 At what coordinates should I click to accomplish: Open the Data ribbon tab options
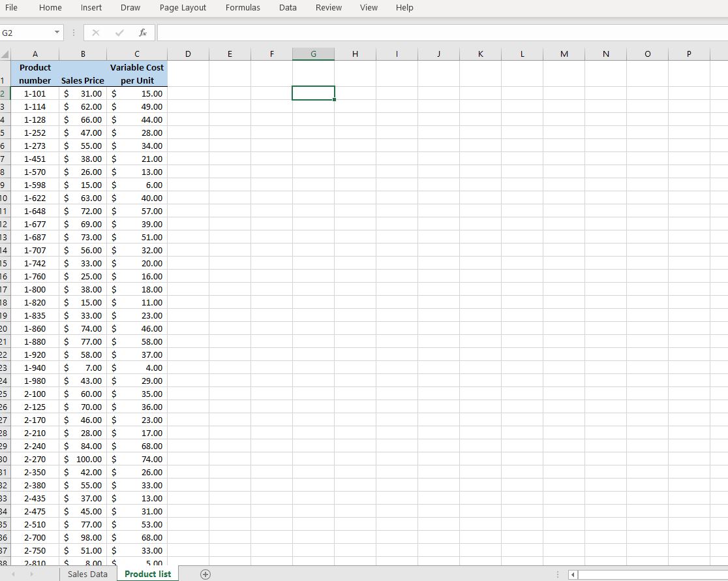[x=288, y=8]
